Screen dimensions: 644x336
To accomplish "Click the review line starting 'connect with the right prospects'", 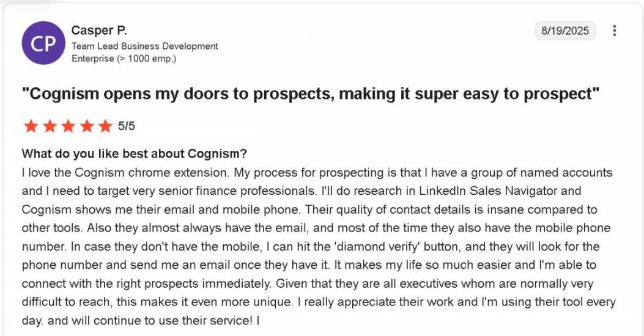I will coord(308,283).
